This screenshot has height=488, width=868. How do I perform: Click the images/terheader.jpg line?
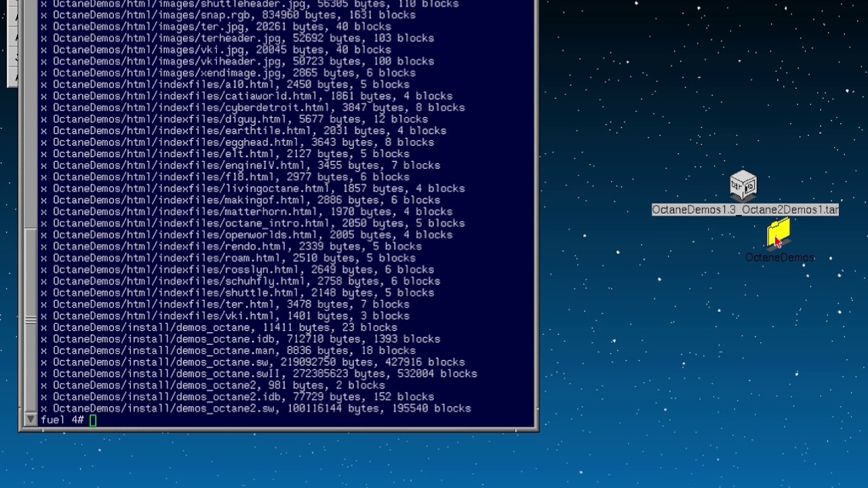click(237, 39)
